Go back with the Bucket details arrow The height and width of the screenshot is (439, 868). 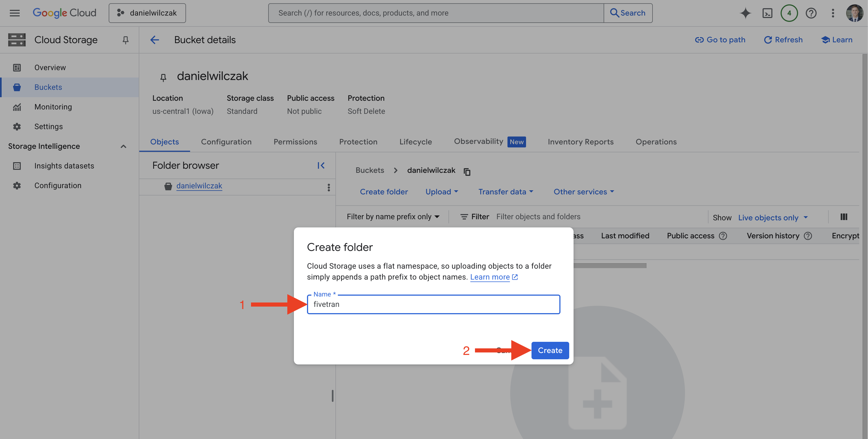[155, 40]
